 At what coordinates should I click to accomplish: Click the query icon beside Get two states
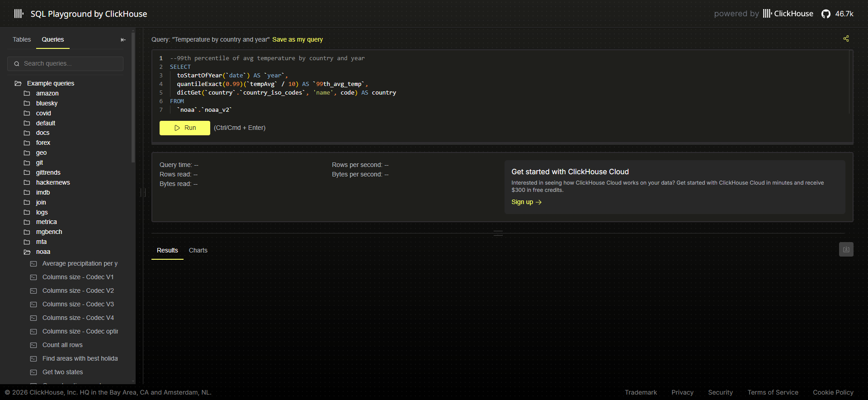[33, 372]
